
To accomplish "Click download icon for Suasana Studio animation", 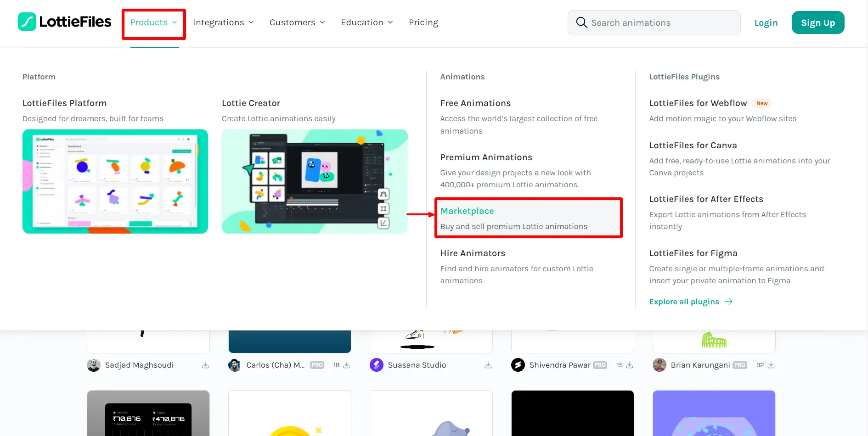I will pyautogui.click(x=488, y=365).
